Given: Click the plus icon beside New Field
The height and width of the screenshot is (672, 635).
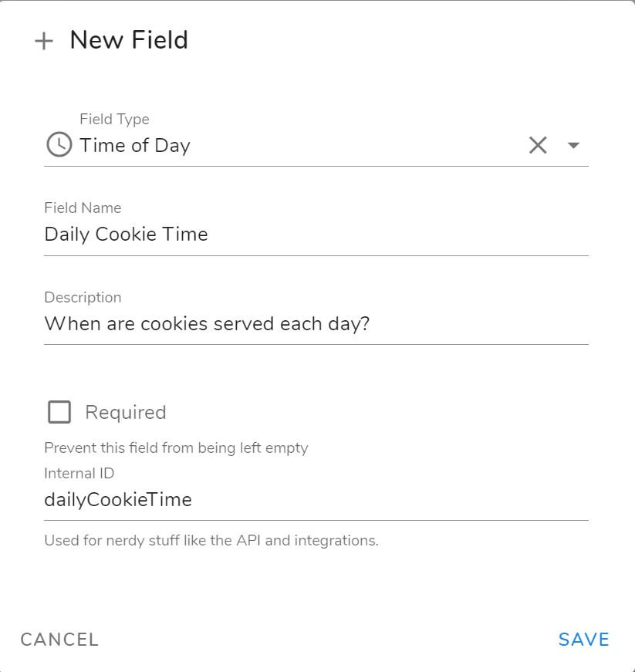Looking at the screenshot, I should pos(44,42).
